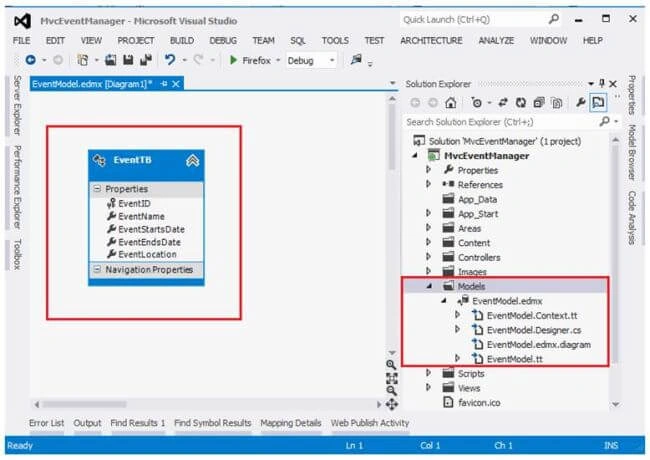Image resolution: width=650 pixels, height=460 pixels.
Task: Click the Navigate Backward toolbar icon
Action: pos(31,60)
